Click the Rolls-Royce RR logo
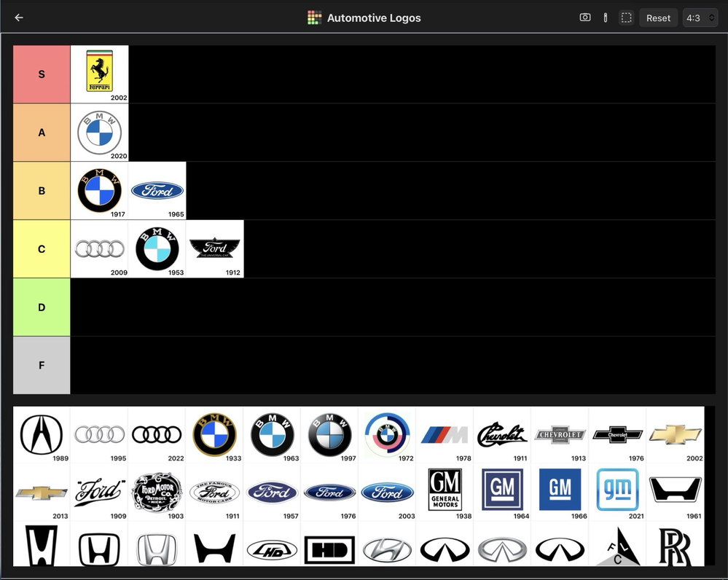Screen dimensions: 728x580 (675, 546)
